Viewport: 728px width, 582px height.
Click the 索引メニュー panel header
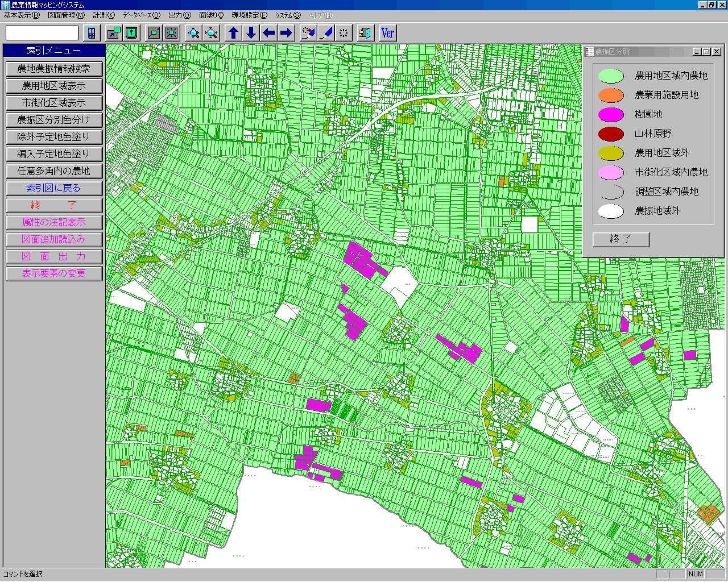(x=54, y=51)
